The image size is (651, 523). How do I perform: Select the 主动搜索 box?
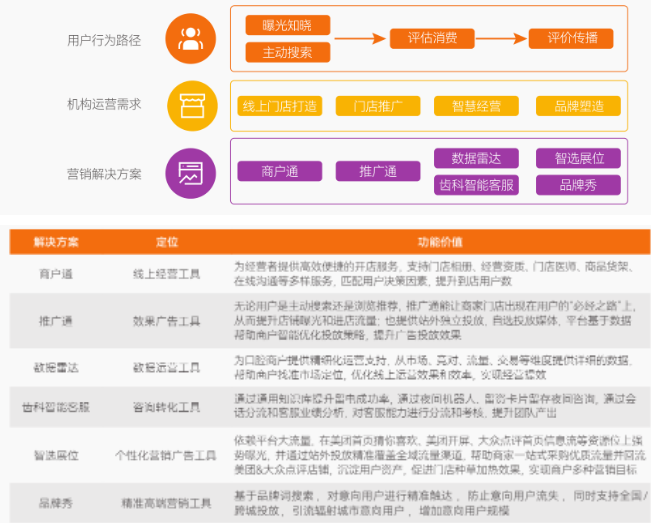point(287,52)
